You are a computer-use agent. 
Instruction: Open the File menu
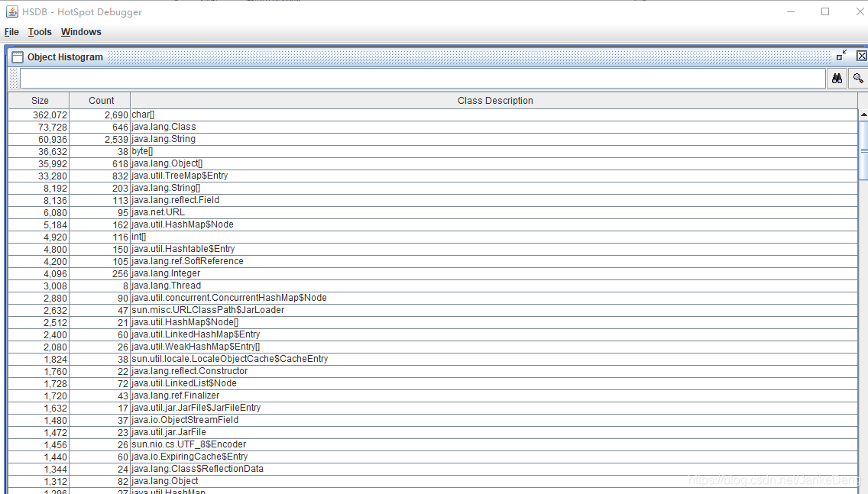coord(11,32)
